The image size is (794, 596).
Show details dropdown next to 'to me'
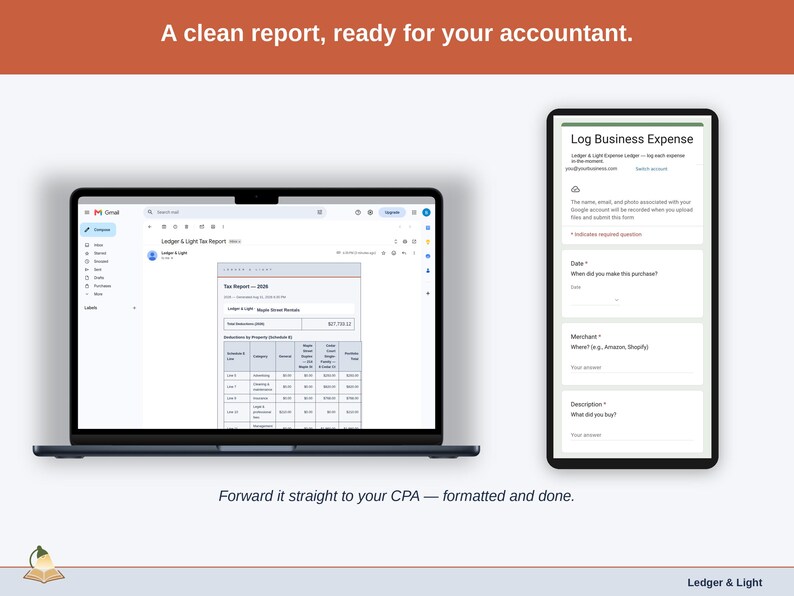(x=172, y=258)
